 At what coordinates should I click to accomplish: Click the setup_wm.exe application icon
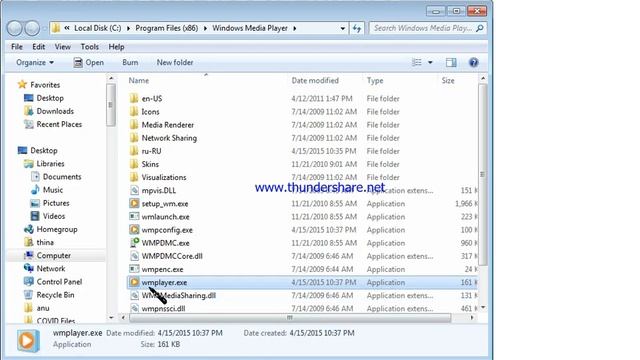(x=134, y=203)
